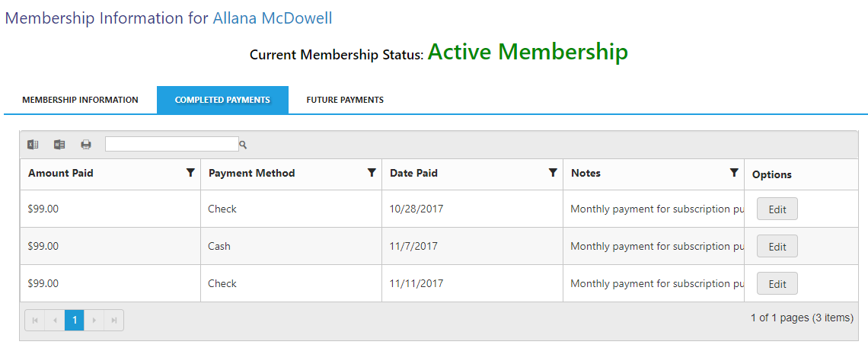The height and width of the screenshot is (348, 868).
Task: Select the Completed Payments tab
Action: [x=222, y=100]
